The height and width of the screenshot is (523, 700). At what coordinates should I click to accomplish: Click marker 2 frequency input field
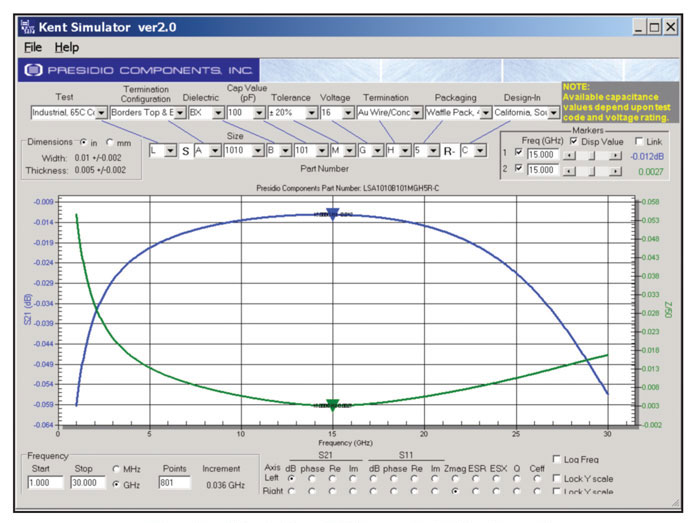click(543, 170)
